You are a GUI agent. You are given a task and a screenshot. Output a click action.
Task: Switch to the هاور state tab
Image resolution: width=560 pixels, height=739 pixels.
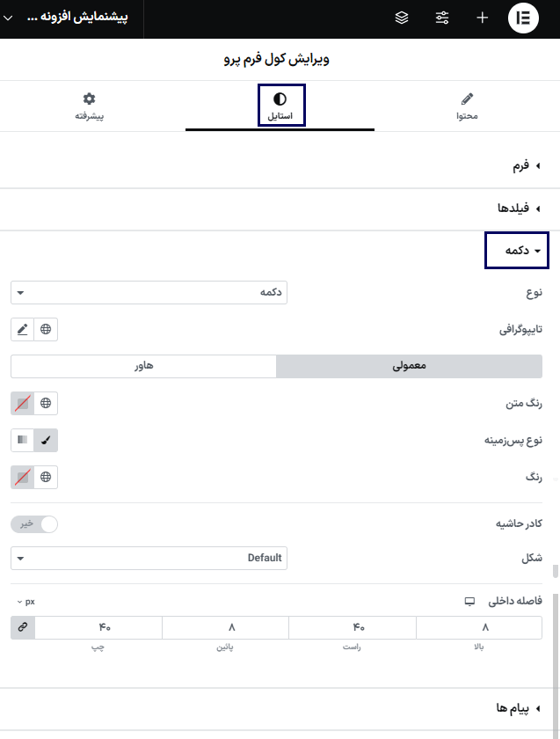143,364
